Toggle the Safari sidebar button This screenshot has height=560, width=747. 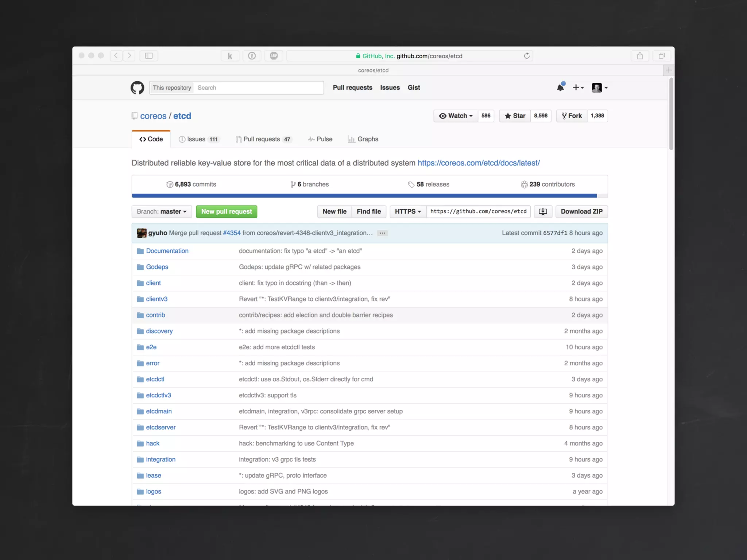pyautogui.click(x=149, y=56)
